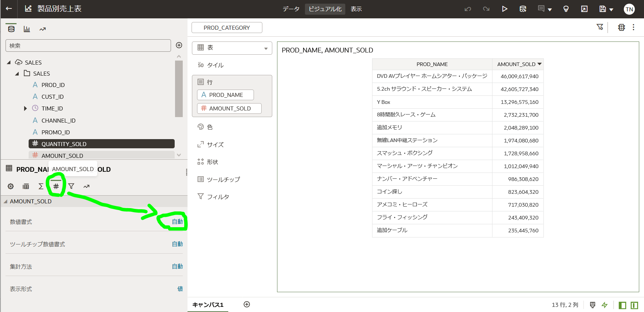Screen dimensions: 644x312
Task: Switch to the データ tab
Action: 291,9
